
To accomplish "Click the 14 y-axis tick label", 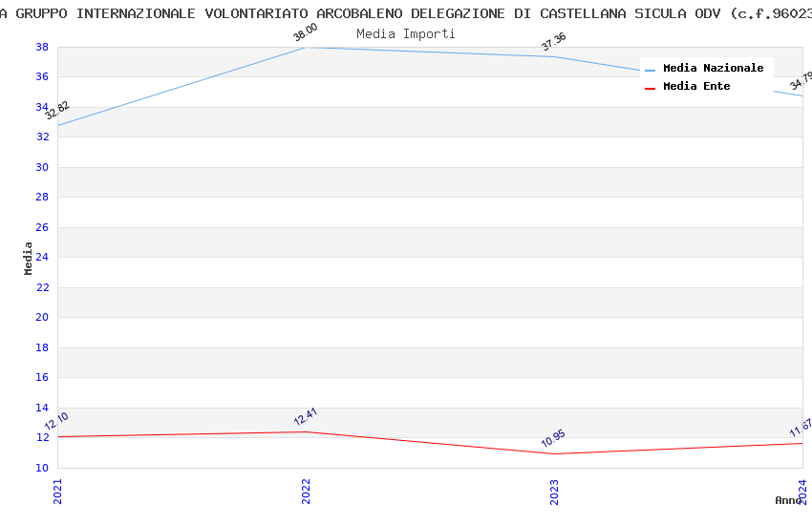I will (42, 408).
